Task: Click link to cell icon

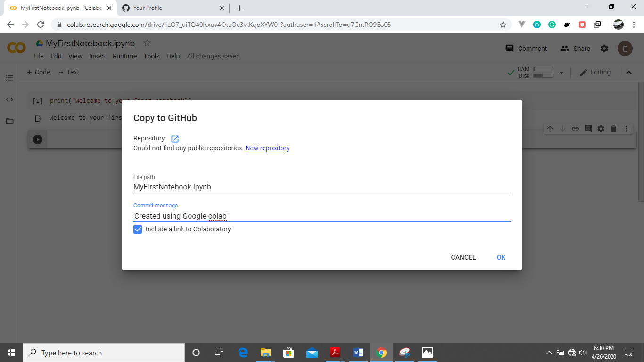Action: tap(575, 129)
